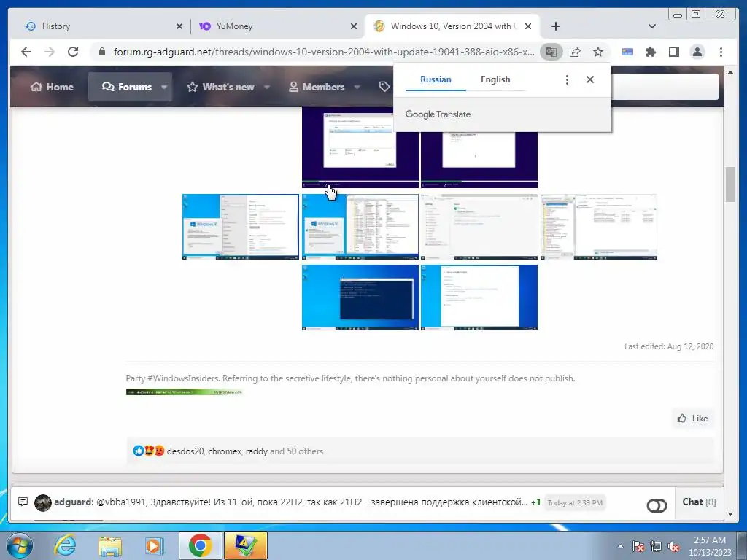Screen dimensions: 747x560
Task: Close the YuMoney tab
Action: (x=354, y=26)
